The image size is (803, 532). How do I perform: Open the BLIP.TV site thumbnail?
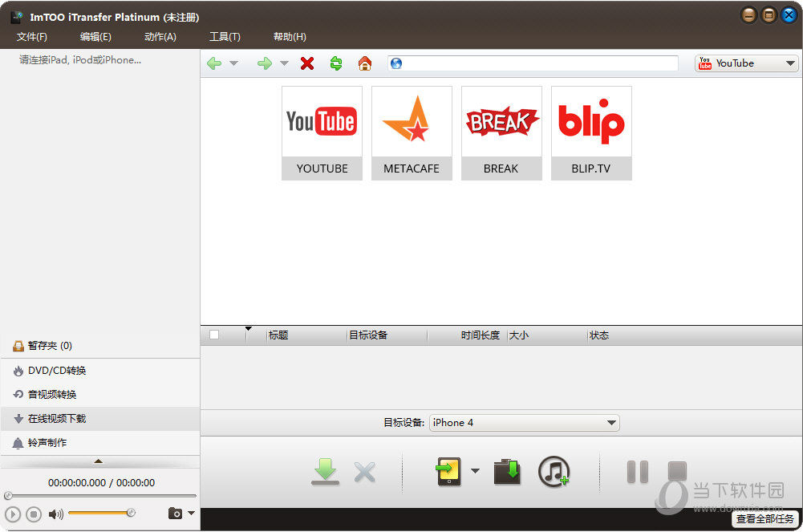coord(591,133)
